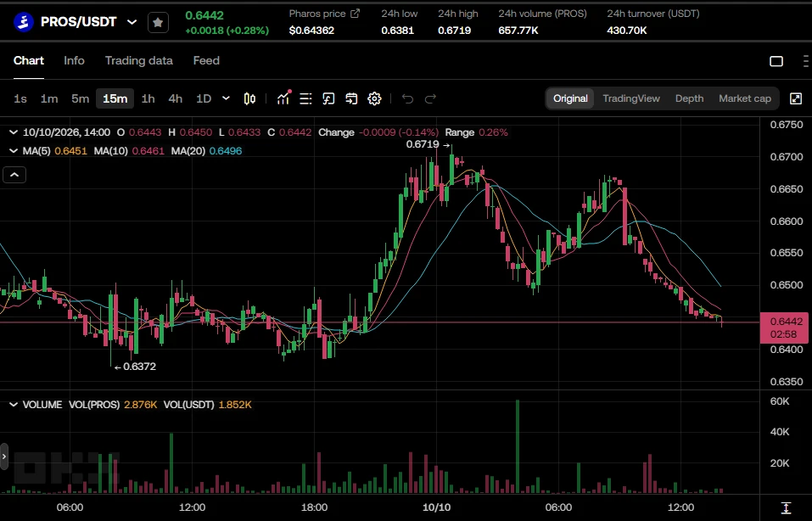Open the indicators icon with red dot
This screenshot has height=521, width=812.
[x=283, y=98]
